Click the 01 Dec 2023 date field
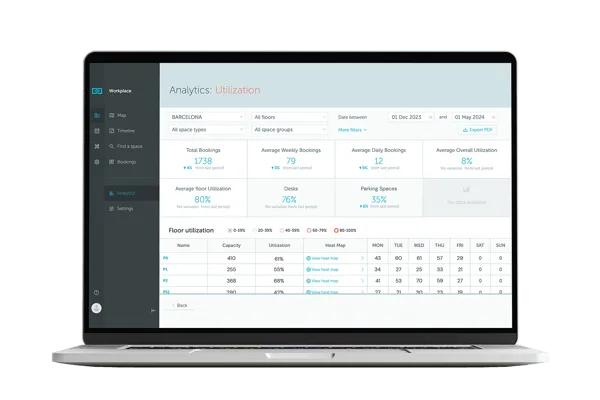Viewport: 600px width, 400px height. tap(411, 117)
